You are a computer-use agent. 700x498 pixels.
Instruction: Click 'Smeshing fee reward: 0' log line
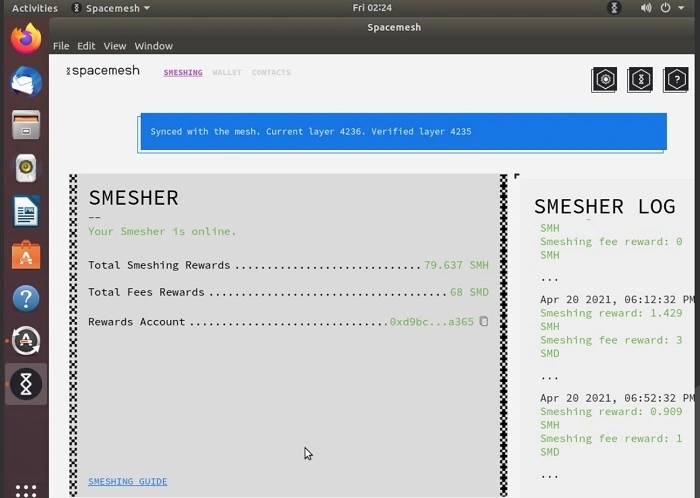pyautogui.click(x=611, y=242)
